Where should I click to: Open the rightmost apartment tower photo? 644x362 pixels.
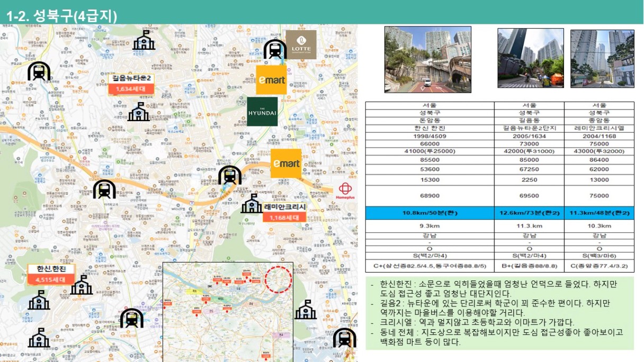(602, 58)
